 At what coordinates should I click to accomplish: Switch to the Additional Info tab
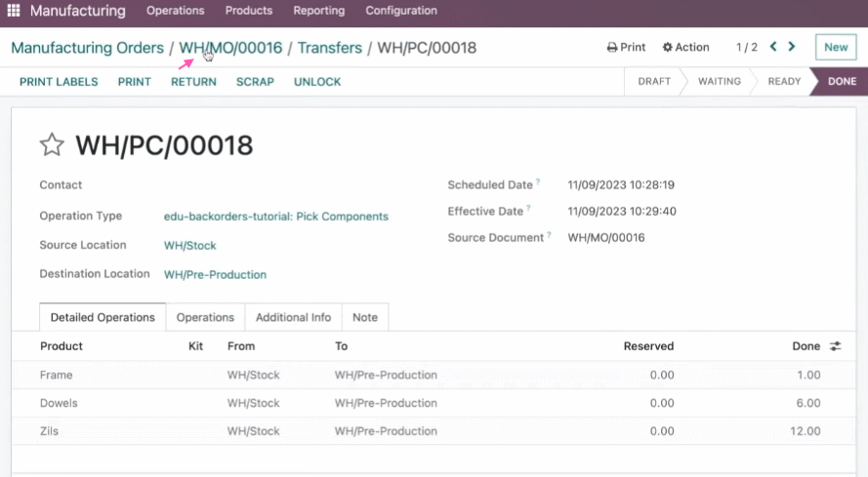(x=293, y=317)
